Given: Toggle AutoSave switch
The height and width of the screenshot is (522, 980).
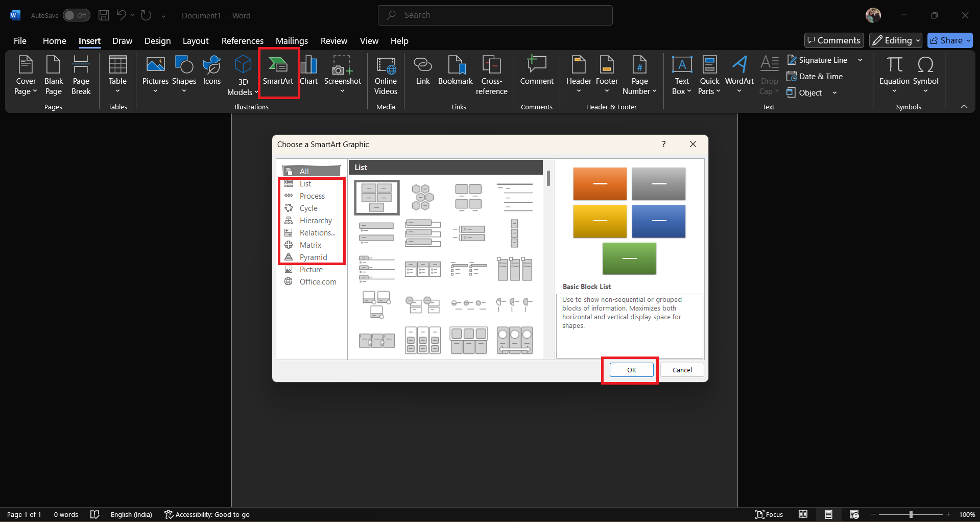Looking at the screenshot, I should [x=77, y=15].
